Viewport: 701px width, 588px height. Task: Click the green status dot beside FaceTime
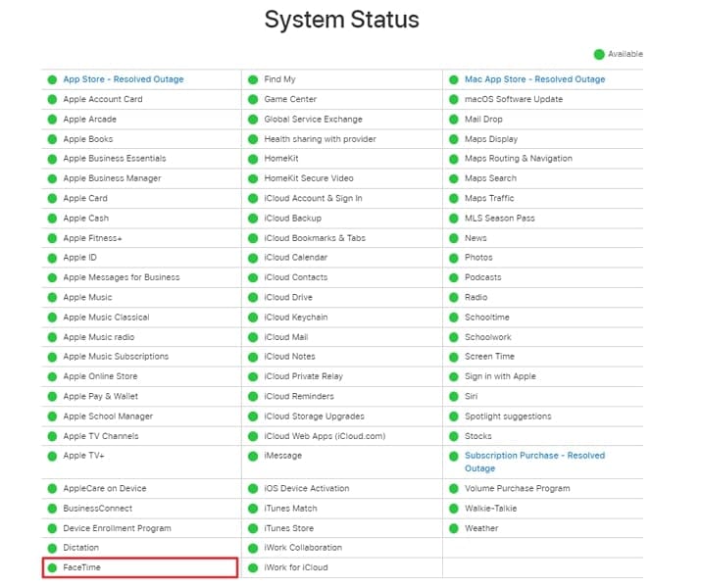pos(52,567)
